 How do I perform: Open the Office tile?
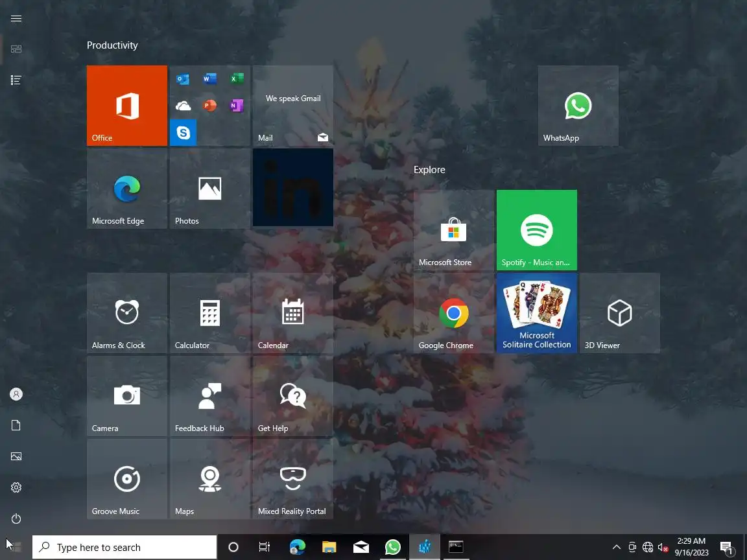click(126, 105)
